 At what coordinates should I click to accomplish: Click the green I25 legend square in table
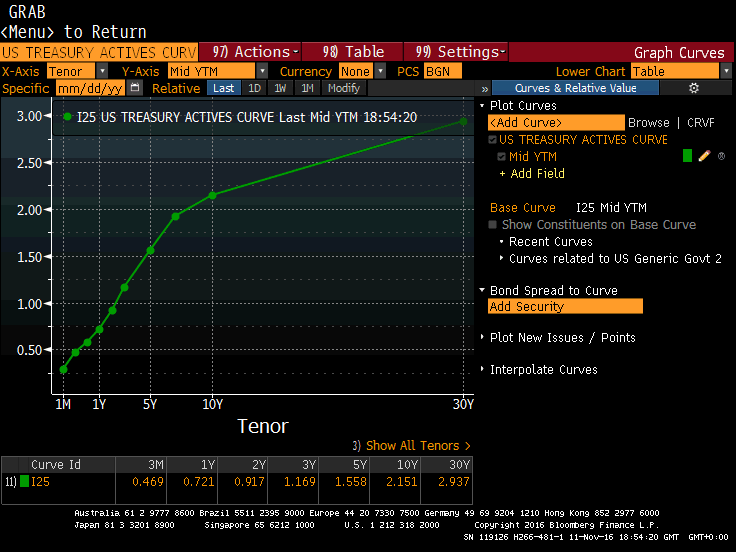point(24,482)
